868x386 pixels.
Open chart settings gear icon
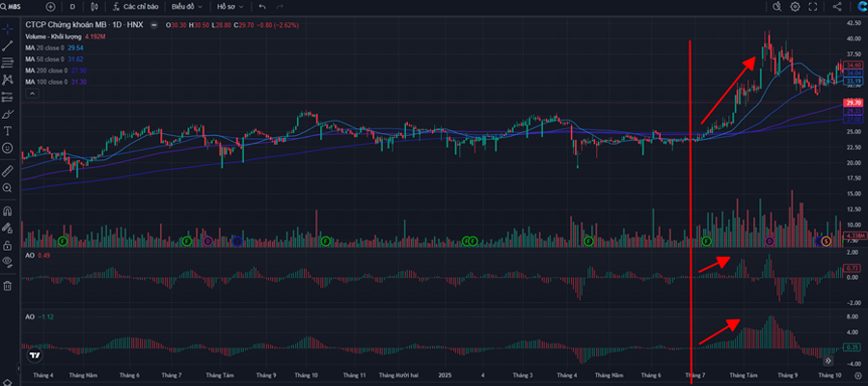[x=795, y=7]
